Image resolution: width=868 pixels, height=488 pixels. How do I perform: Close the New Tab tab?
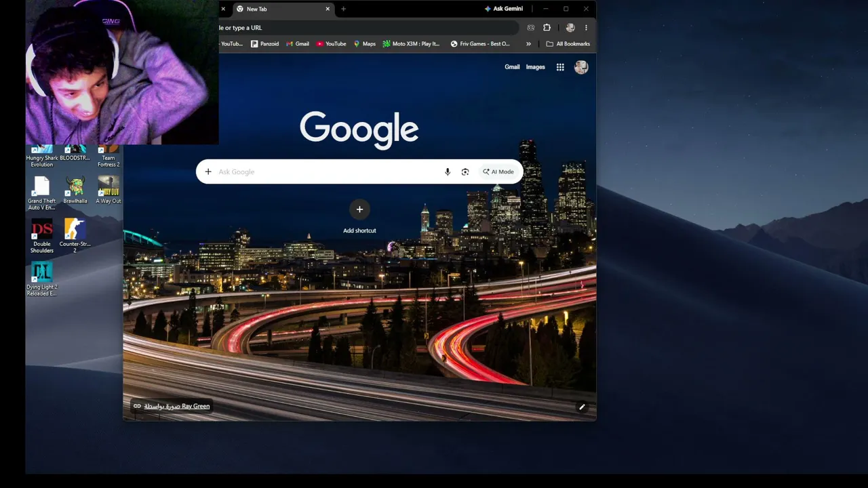click(328, 9)
